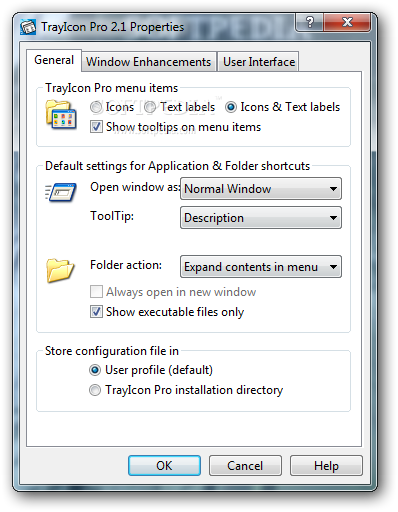Click the 'TrayIcon Pro 2.1 Properties' title
The image size is (398, 512).
click(x=112, y=27)
